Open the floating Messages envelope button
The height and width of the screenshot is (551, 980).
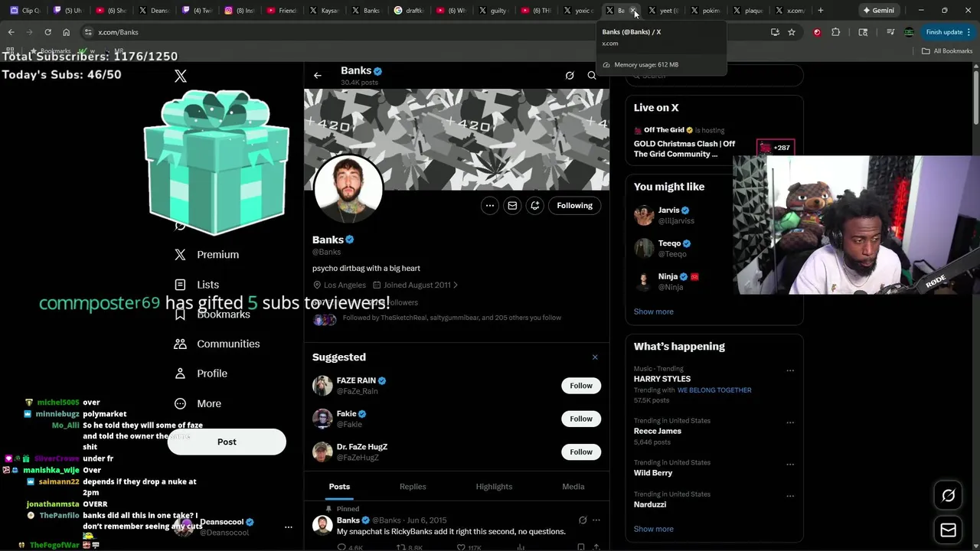[x=948, y=530]
